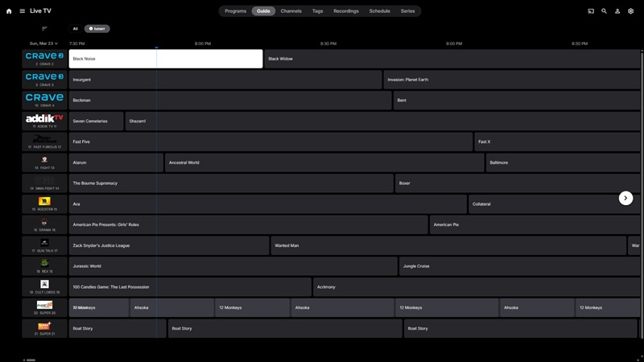The height and width of the screenshot is (362, 644).
Task: Open the Wanted Man program
Action: [448, 245]
